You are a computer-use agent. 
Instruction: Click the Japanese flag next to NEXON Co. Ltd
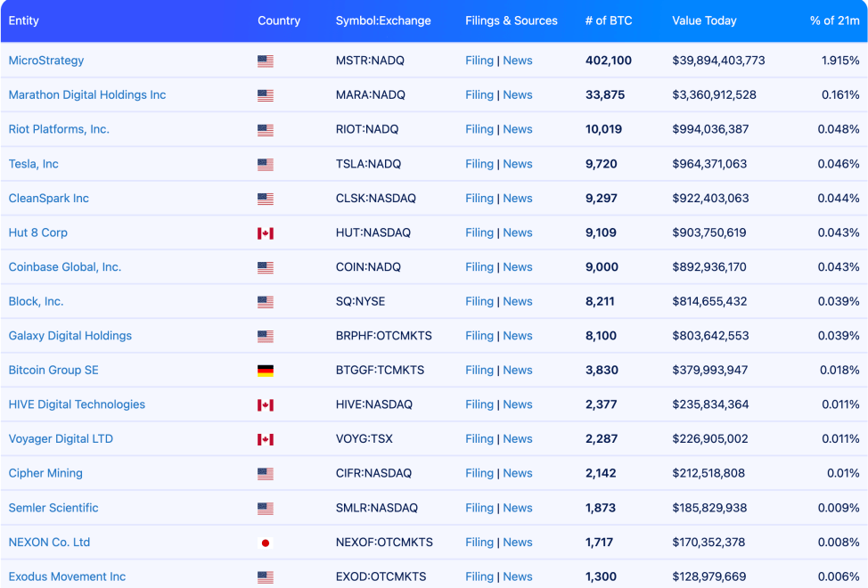pyautogui.click(x=264, y=542)
